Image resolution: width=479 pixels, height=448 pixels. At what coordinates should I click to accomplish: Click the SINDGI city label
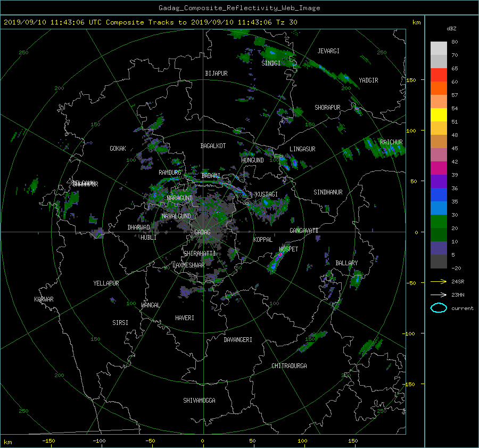tap(271, 63)
